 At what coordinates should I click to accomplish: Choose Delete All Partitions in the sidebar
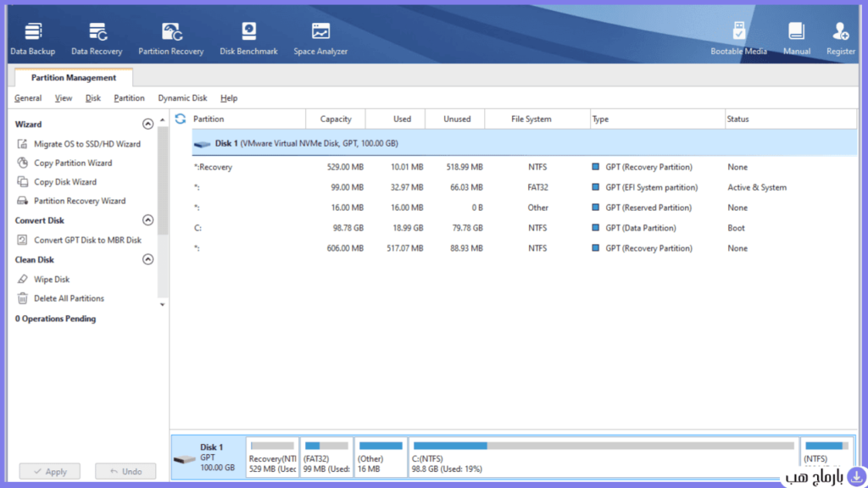[x=69, y=298]
